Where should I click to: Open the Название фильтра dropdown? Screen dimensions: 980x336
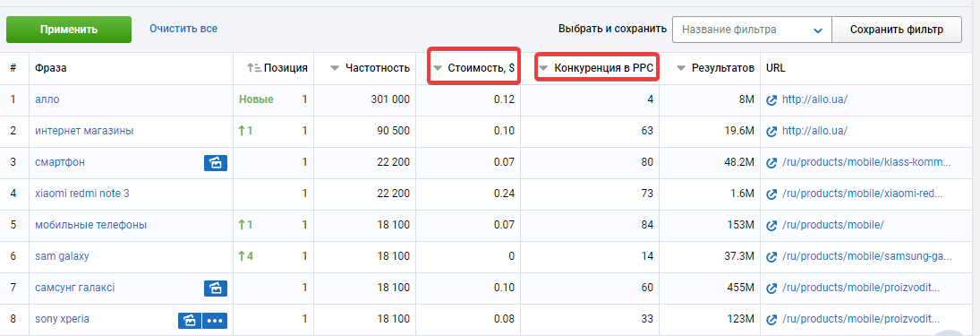click(752, 30)
